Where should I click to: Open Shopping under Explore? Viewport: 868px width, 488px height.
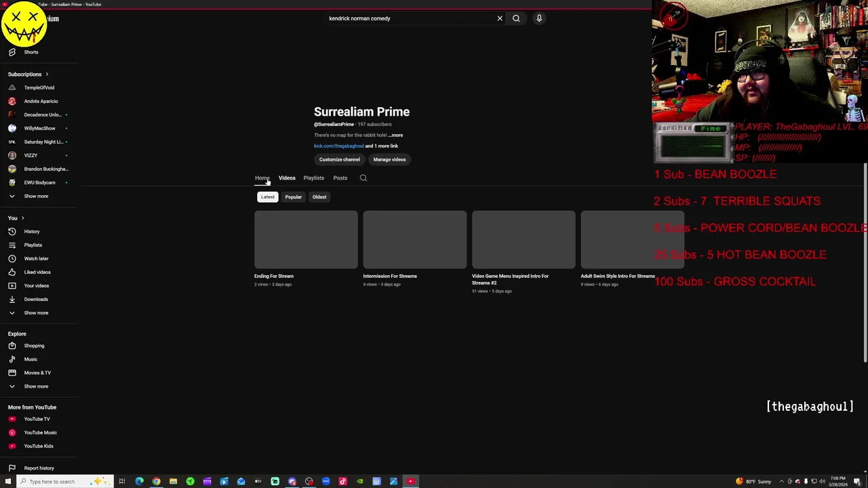click(x=34, y=346)
